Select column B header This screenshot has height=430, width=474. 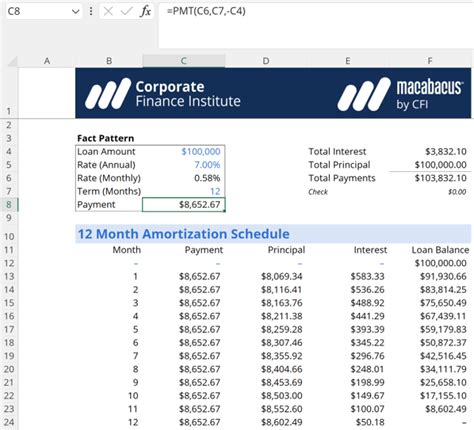(x=109, y=61)
